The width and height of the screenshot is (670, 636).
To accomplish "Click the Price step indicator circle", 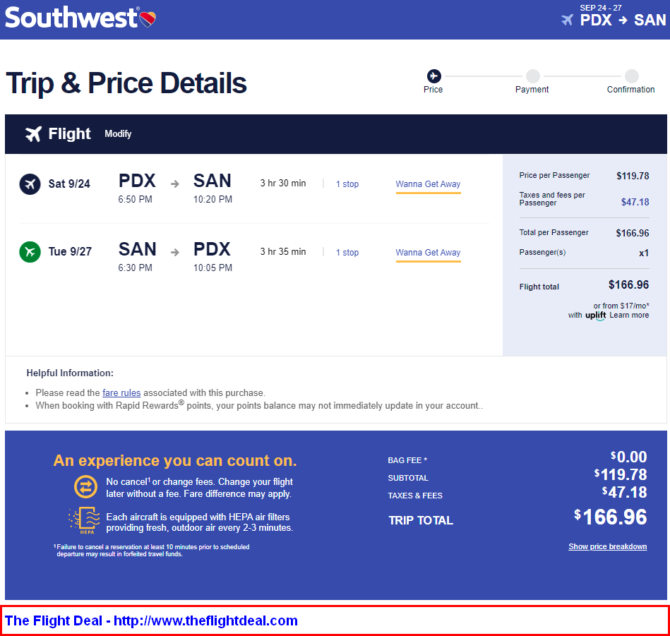I will (x=433, y=76).
